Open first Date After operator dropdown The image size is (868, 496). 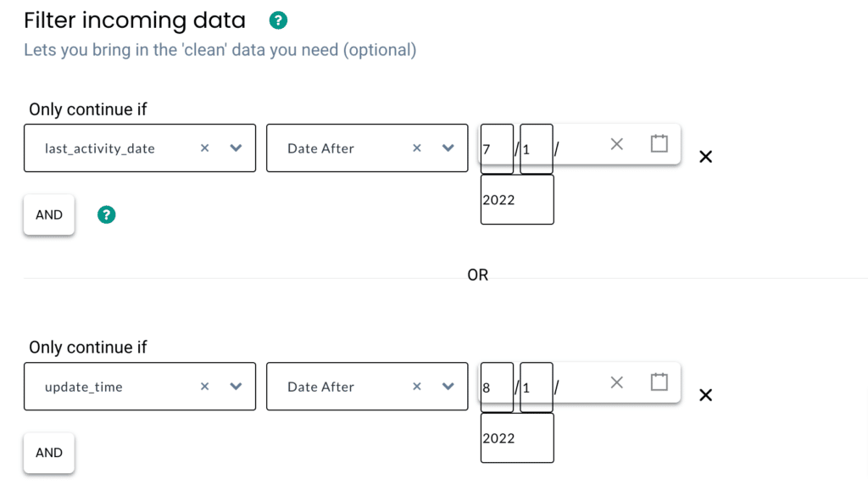point(448,148)
